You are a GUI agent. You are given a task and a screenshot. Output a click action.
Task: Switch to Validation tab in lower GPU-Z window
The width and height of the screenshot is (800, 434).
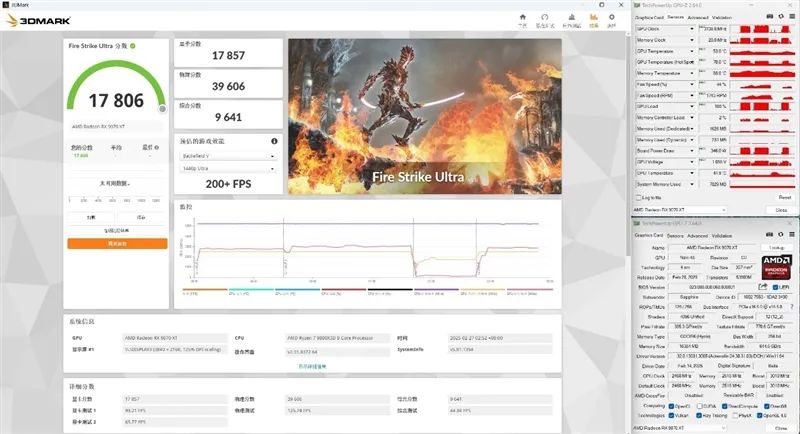click(x=722, y=236)
